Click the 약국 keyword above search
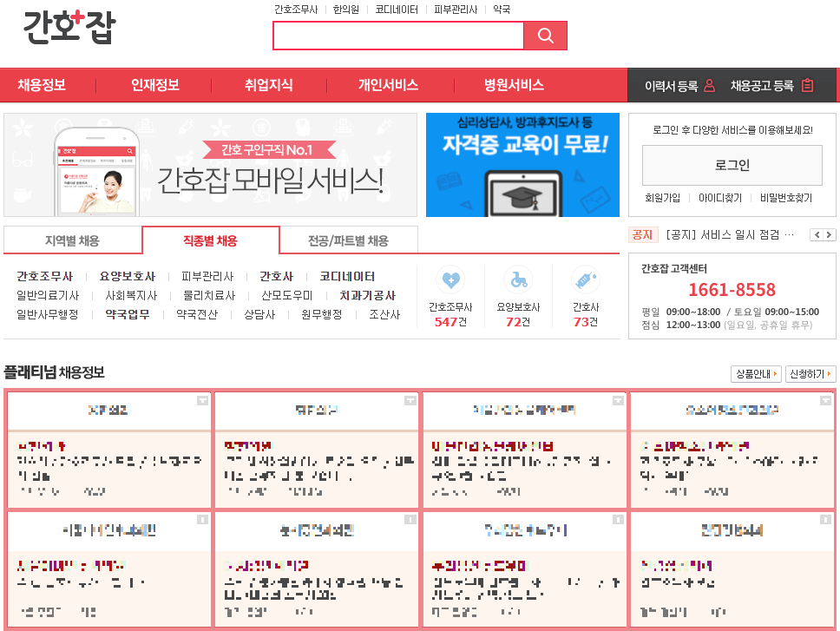840x631 pixels. coord(502,10)
